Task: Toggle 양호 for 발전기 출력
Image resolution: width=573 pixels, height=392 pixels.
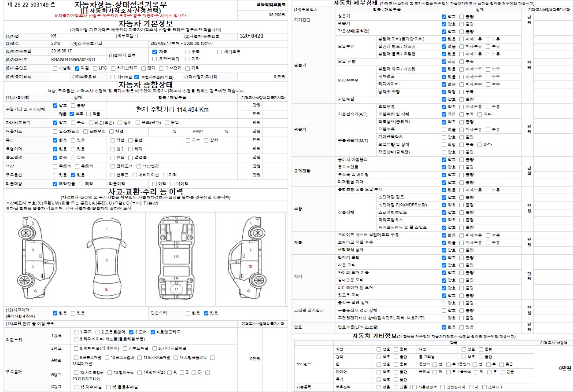Action: point(444,258)
